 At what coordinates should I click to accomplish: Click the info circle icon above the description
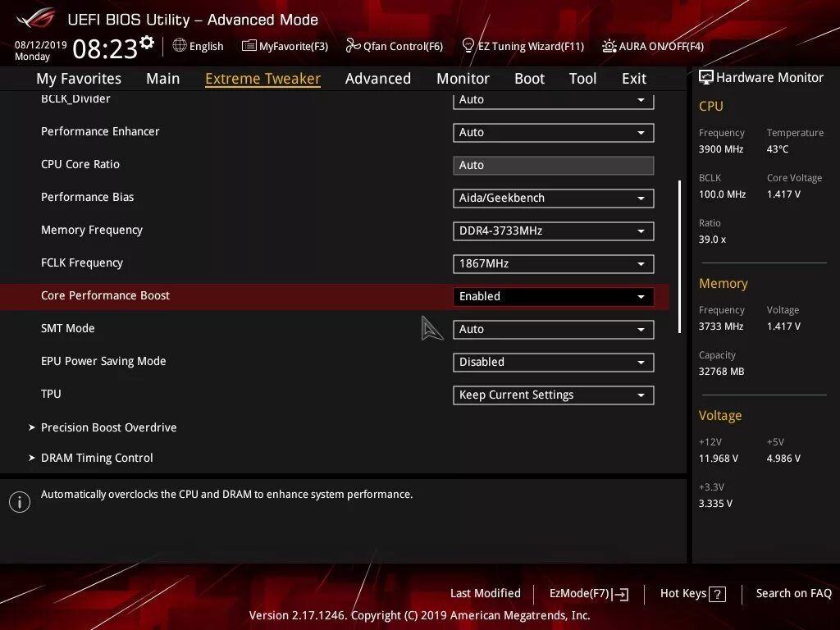[20, 501]
